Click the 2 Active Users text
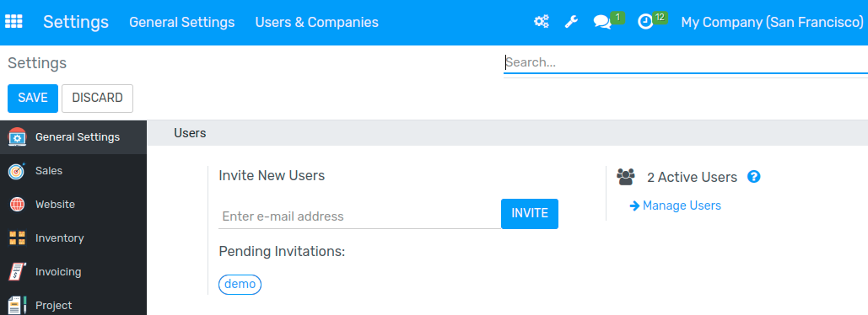This screenshot has width=868, height=315. (692, 178)
